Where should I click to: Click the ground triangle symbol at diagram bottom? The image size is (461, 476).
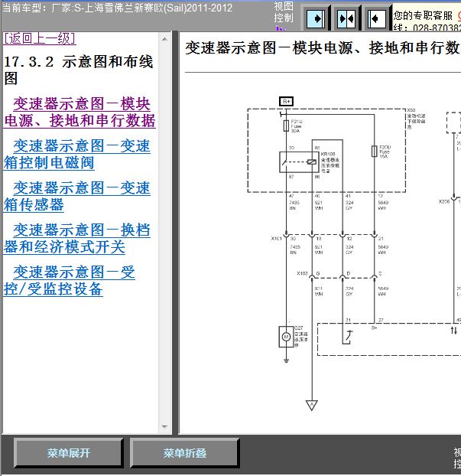coord(311,406)
